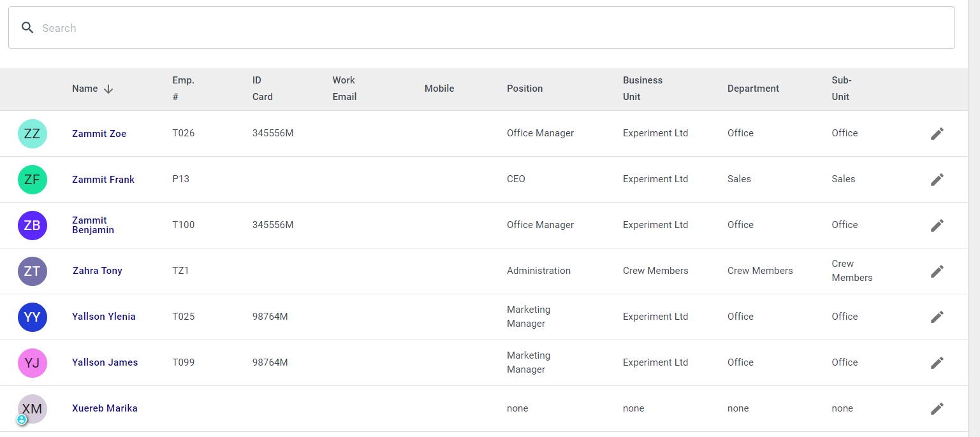Edit Xuereb Marika via pencil icon

click(937, 409)
